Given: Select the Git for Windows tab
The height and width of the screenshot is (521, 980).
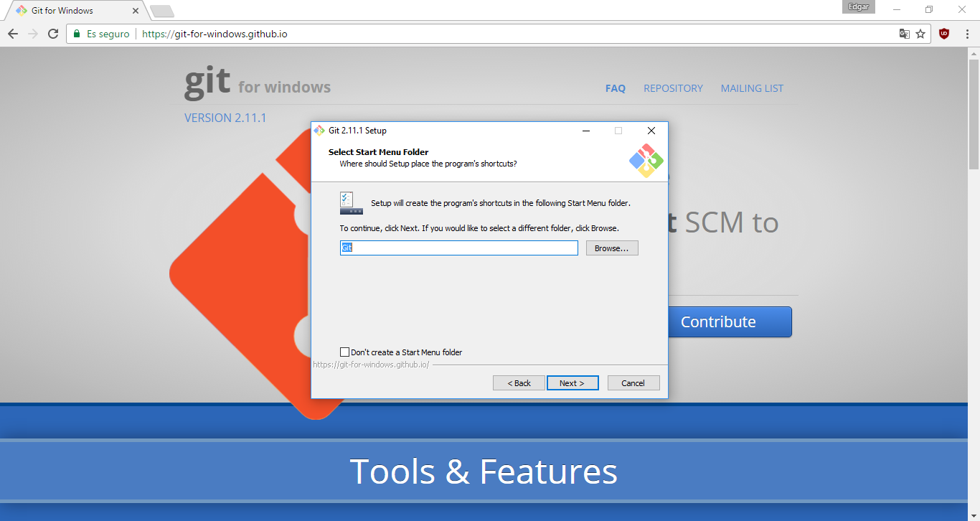Looking at the screenshot, I should [75, 11].
